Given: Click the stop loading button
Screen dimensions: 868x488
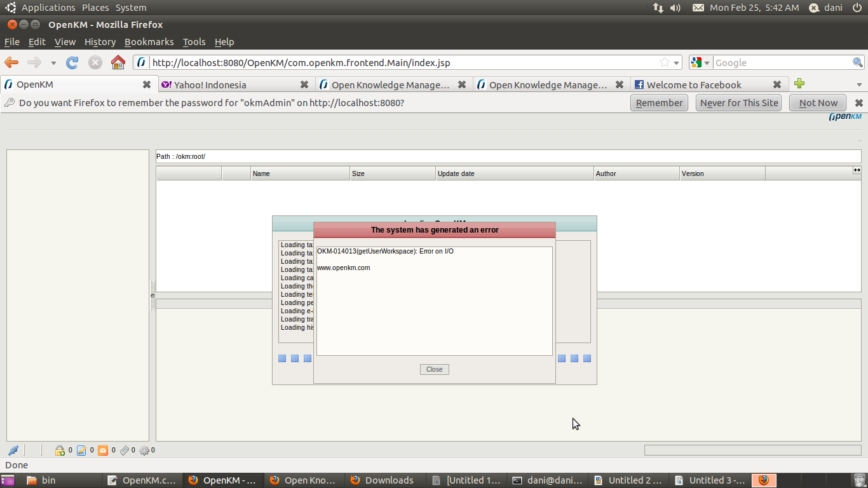Looking at the screenshot, I should tap(95, 62).
